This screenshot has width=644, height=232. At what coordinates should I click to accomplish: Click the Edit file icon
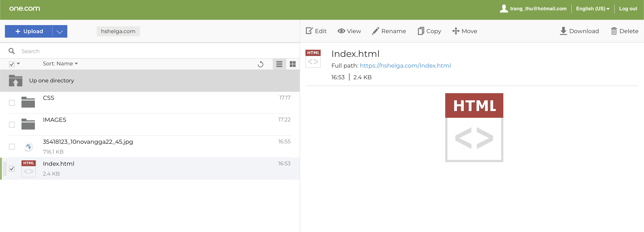point(309,31)
